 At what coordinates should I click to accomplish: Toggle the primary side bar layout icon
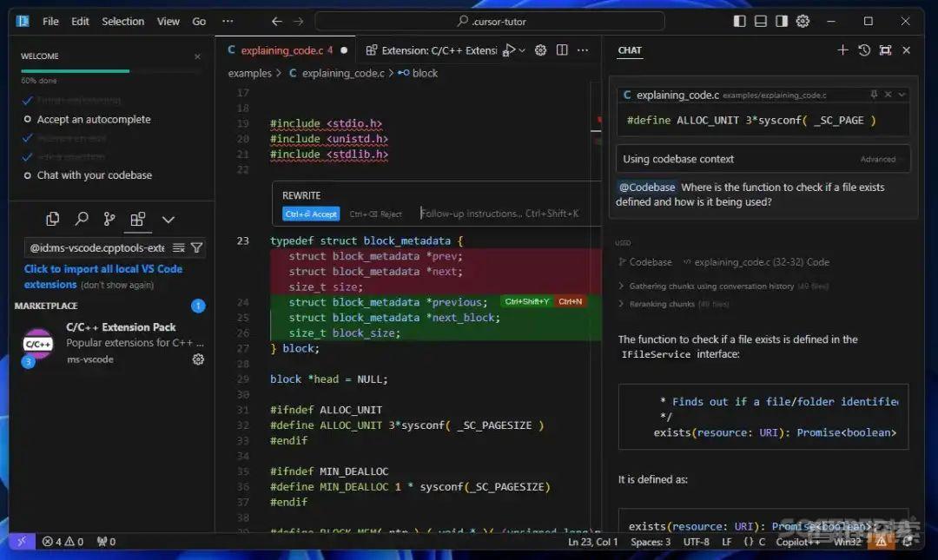[x=739, y=21]
